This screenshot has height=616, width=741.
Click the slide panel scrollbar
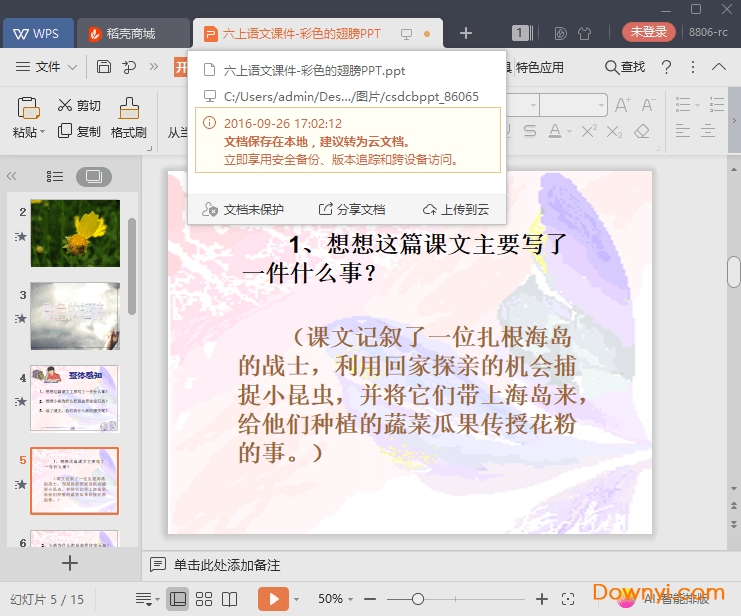point(132,266)
